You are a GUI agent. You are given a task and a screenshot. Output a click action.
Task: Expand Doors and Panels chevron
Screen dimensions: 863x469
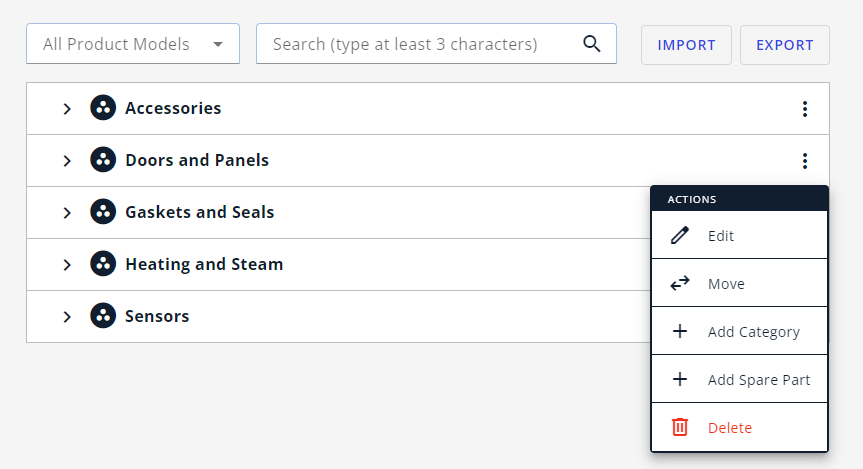pos(67,161)
